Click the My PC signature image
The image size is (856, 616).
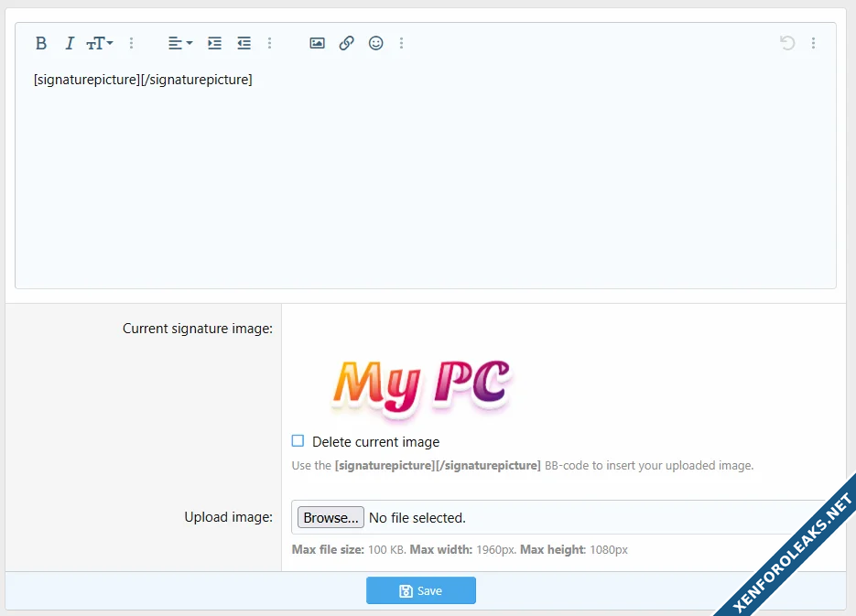420,385
